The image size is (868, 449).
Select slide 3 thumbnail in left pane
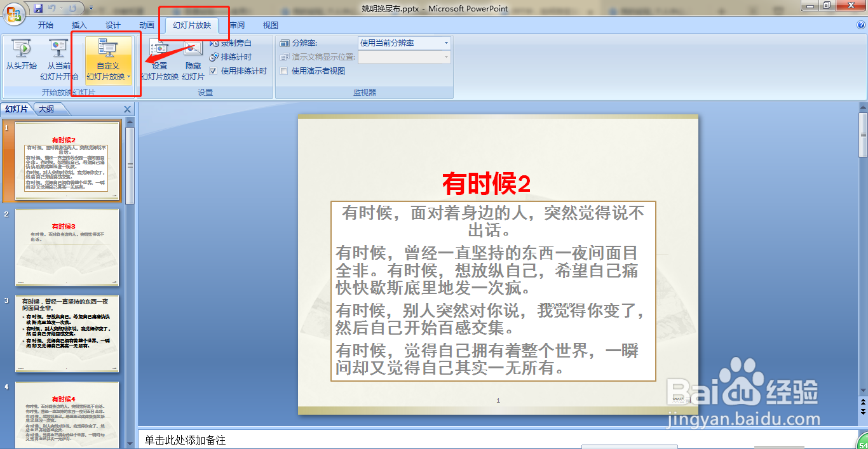[x=67, y=330]
